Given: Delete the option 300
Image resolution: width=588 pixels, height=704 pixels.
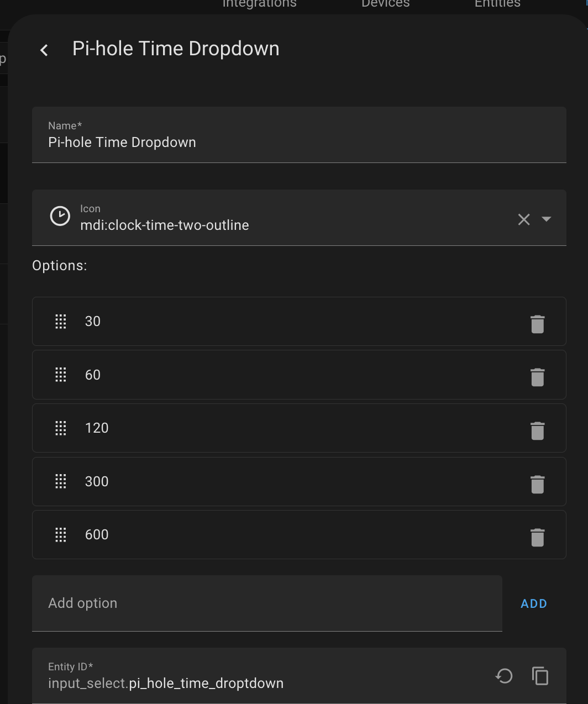Looking at the screenshot, I should click(538, 484).
